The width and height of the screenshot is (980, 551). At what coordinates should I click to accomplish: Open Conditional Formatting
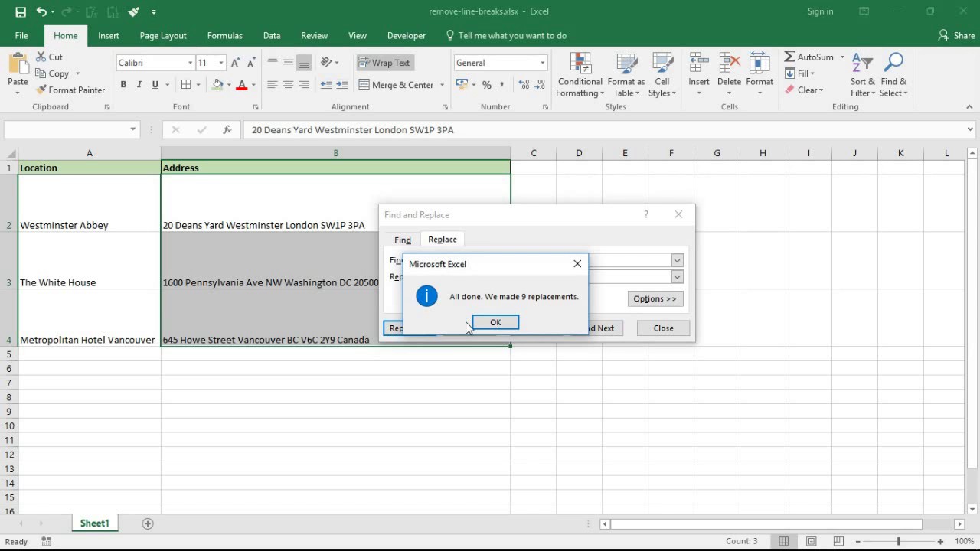click(580, 75)
